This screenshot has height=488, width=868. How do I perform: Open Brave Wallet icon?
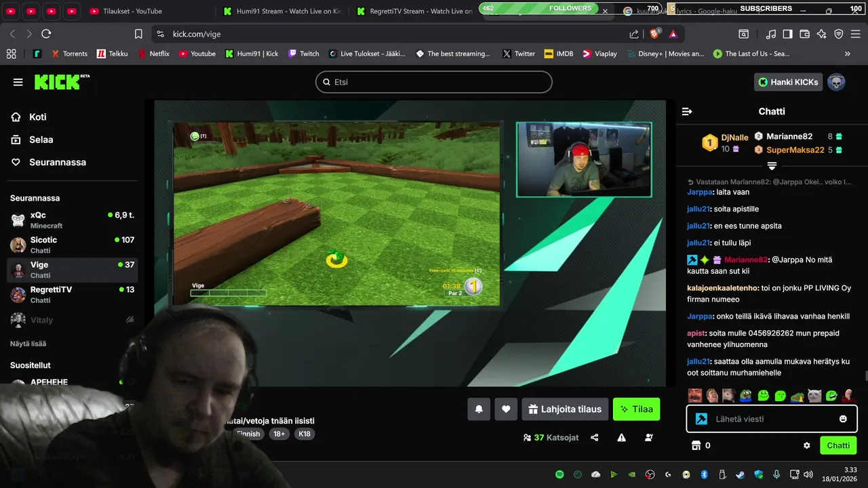(x=805, y=34)
